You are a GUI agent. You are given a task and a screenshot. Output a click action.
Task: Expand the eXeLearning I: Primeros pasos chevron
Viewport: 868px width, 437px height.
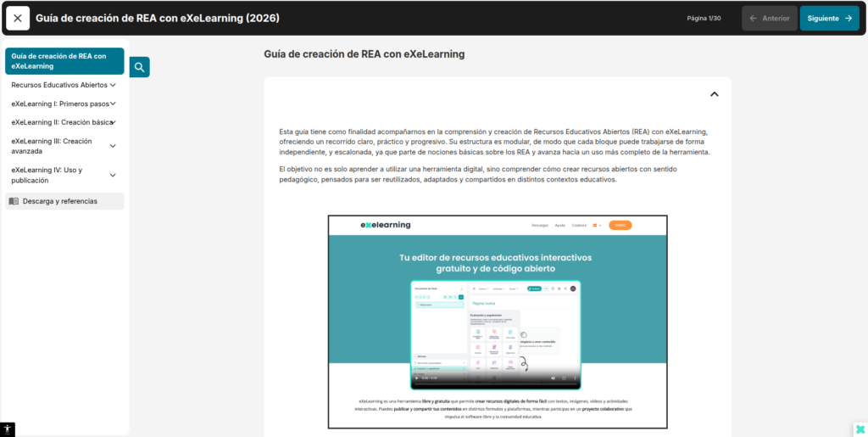[x=113, y=104]
